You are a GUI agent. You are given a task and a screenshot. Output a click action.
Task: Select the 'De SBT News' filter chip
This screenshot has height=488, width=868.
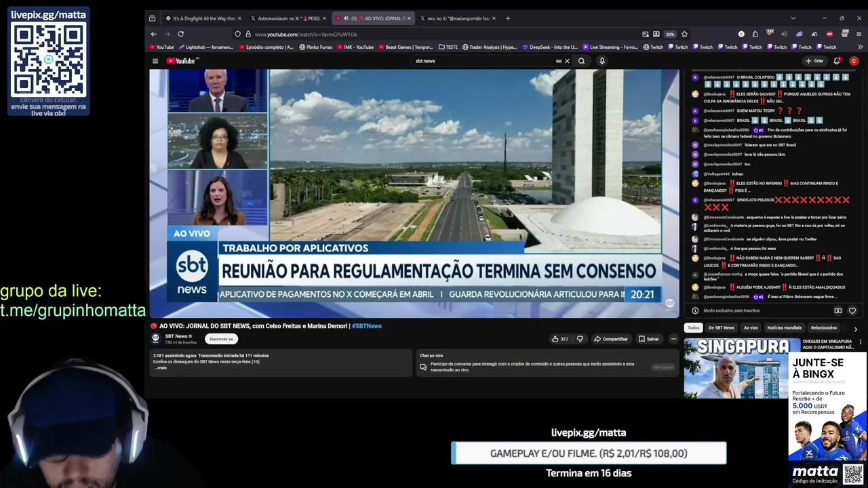722,328
